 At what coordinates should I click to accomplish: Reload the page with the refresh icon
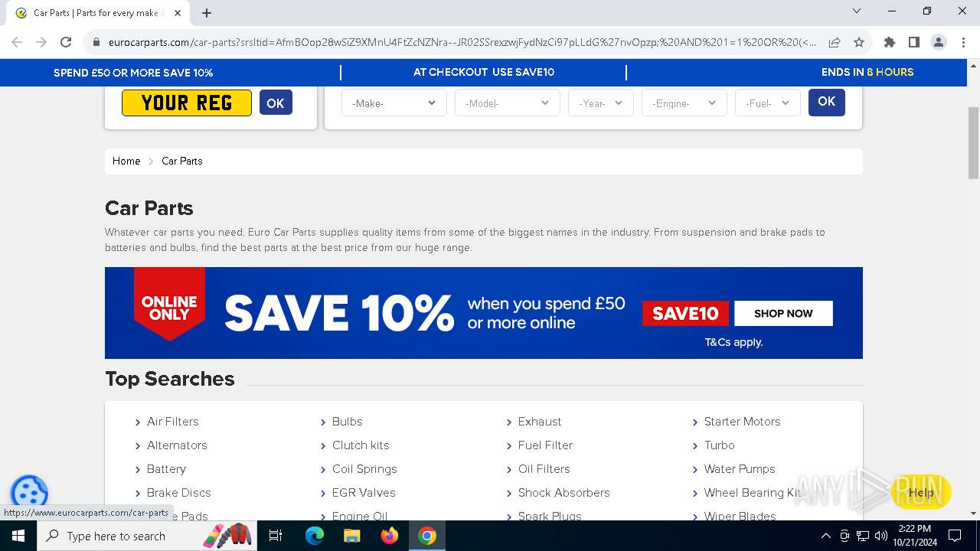click(x=66, y=42)
